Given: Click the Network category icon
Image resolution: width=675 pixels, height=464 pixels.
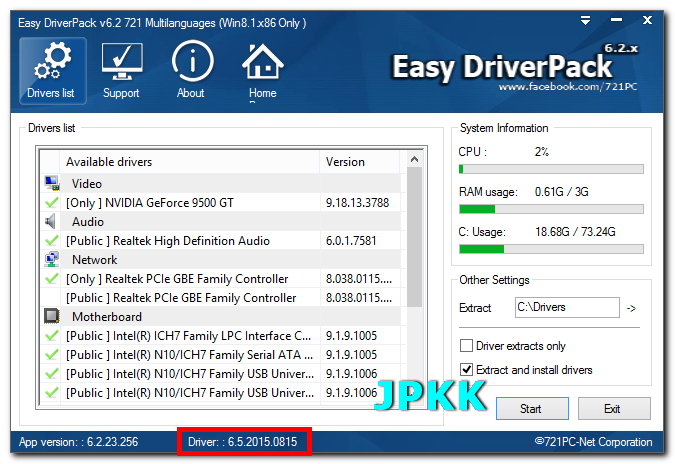Looking at the screenshot, I should coord(52,259).
